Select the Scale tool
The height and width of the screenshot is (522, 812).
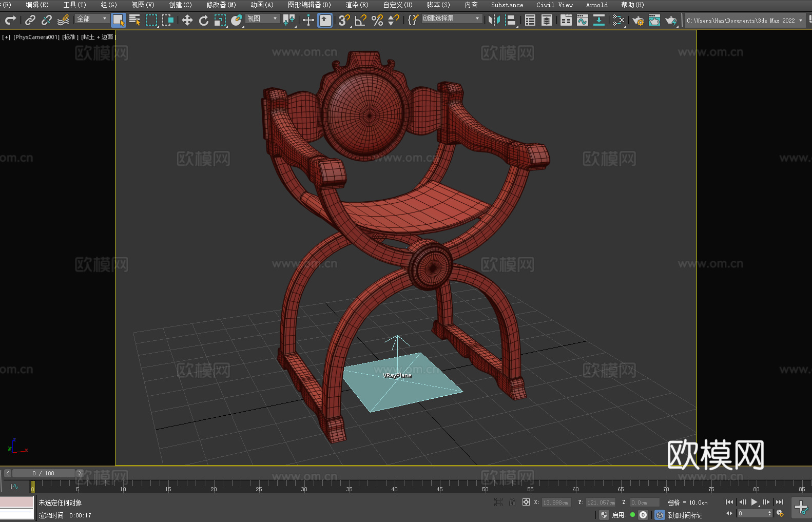220,20
